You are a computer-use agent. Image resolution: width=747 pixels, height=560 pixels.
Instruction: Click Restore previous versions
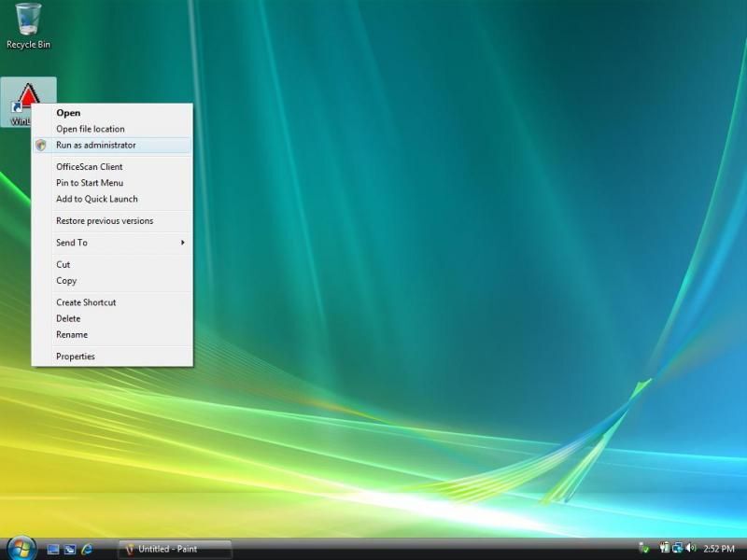point(104,221)
